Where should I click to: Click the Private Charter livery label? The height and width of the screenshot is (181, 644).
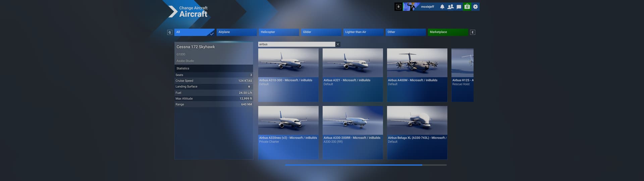pos(269,142)
